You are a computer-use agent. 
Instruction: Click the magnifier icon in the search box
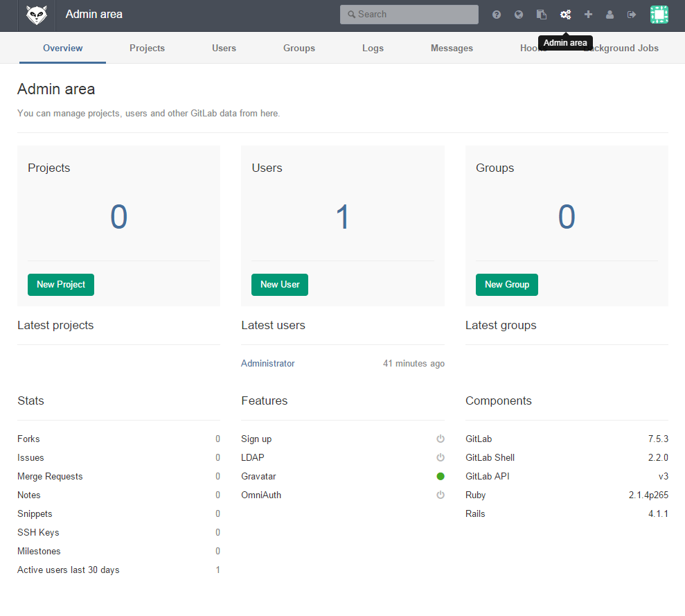click(x=351, y=15)
